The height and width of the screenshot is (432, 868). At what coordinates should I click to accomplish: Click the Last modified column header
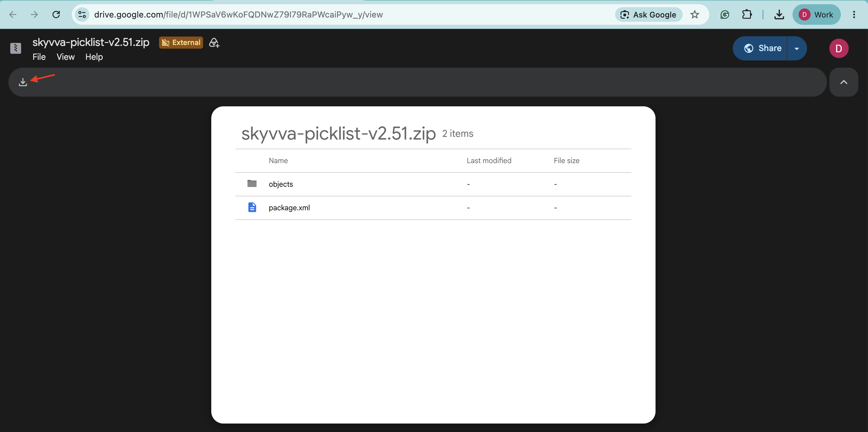click(x=489, y=161)
